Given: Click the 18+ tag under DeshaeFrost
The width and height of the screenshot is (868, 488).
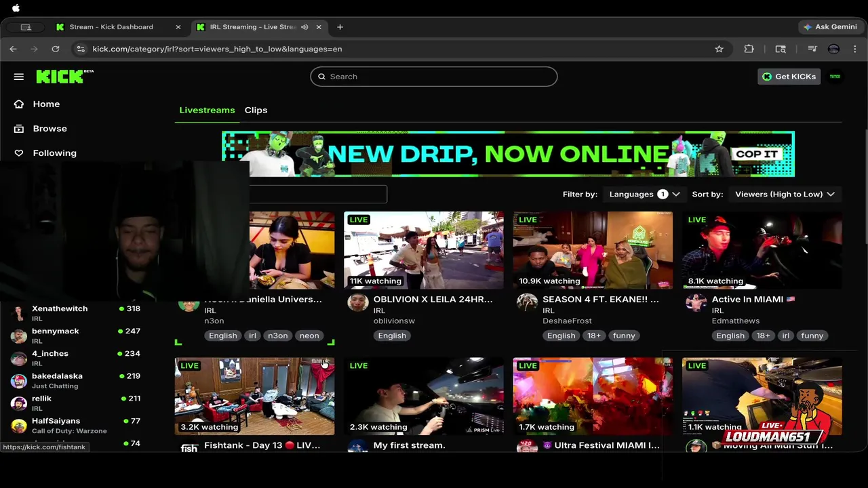Looking at the screenshot, I should pos(594,335).
